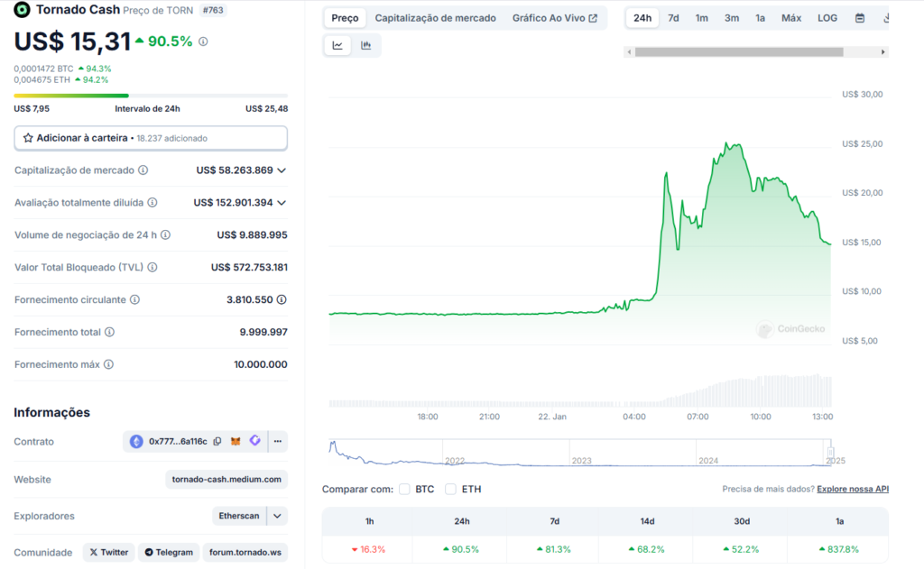Viewport: 924px width, 569px height.
Task: Open info icon beside 3.810.550 value
Action: coord(282,299)
